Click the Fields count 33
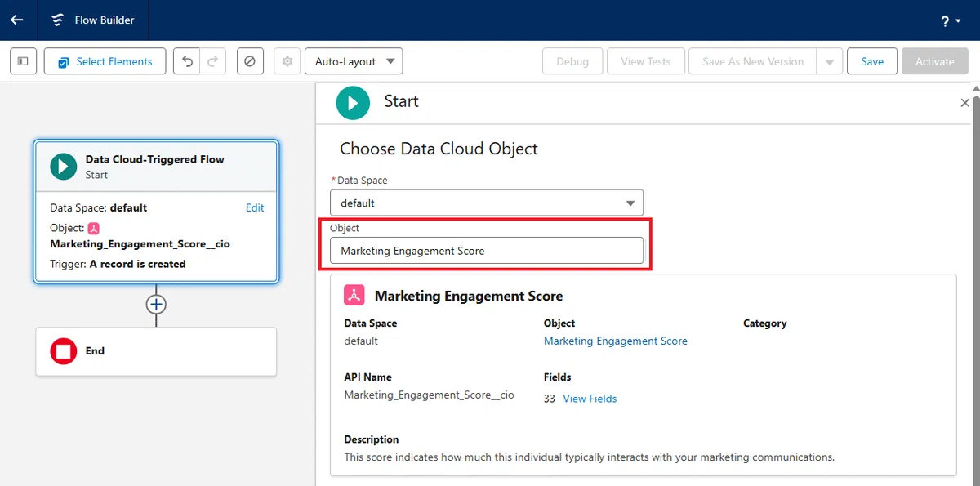Viewport: 980px width, 486px height. pos(550,399)
